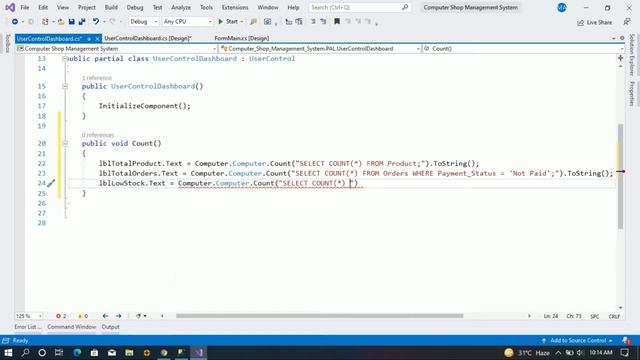Open the Extensions menu
This screenshot has height=360, width=640.
pos(235,7)
